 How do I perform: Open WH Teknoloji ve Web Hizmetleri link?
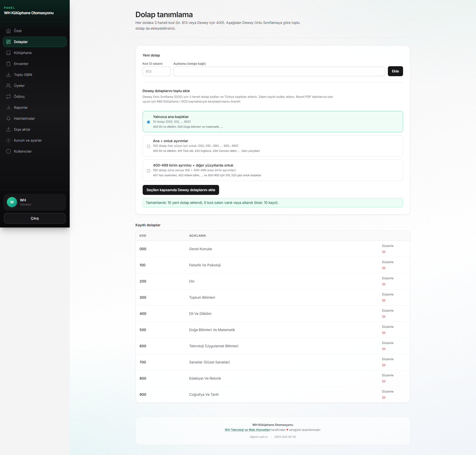[x=247, y=430]
